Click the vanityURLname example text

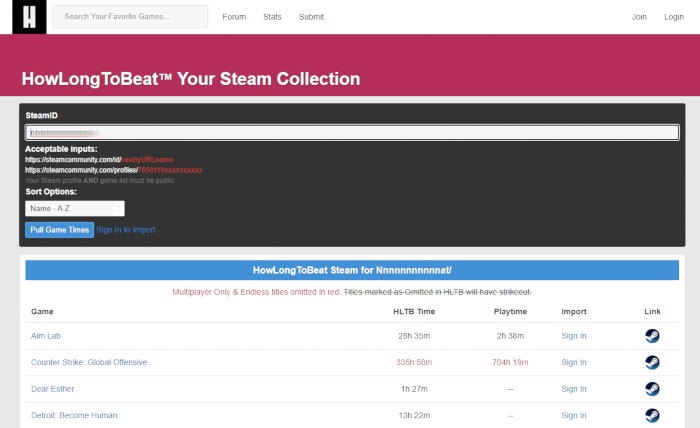pos(147,160)
